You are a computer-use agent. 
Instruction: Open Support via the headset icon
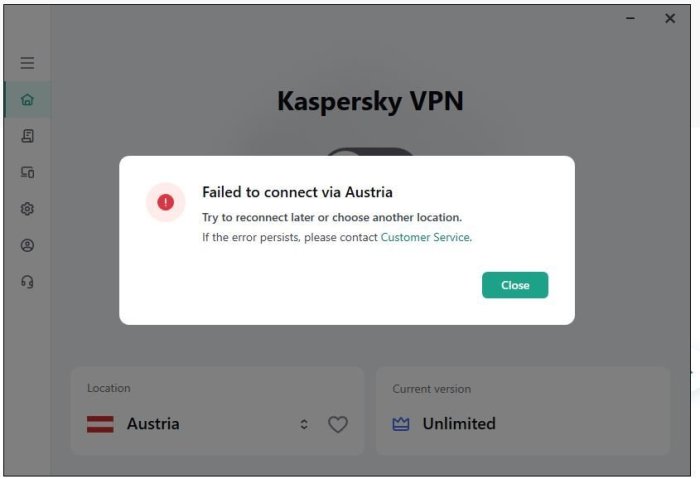click(x=27, y=282)
